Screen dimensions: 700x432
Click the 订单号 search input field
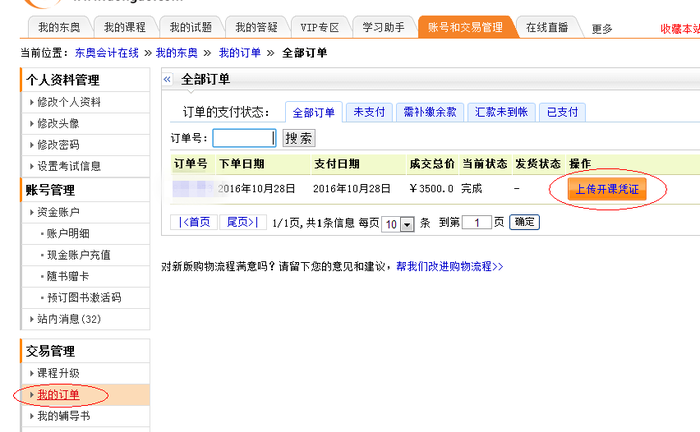tap(244, 138)
